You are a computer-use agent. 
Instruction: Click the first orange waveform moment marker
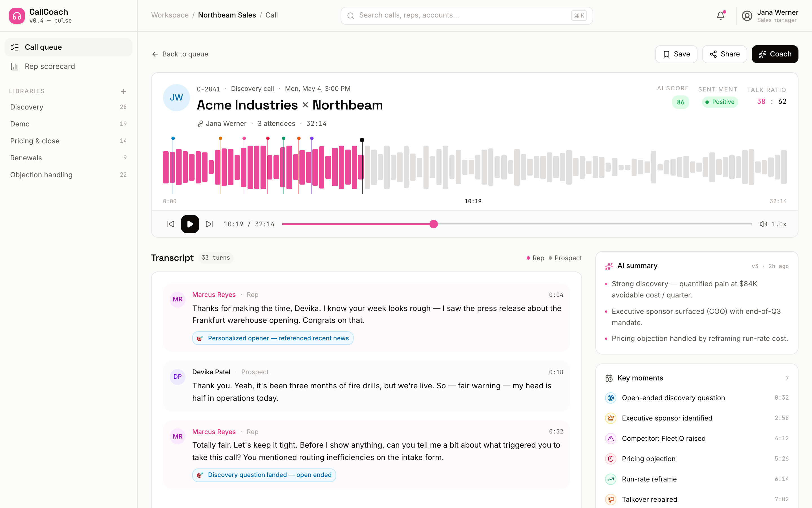tap(220, 138)
